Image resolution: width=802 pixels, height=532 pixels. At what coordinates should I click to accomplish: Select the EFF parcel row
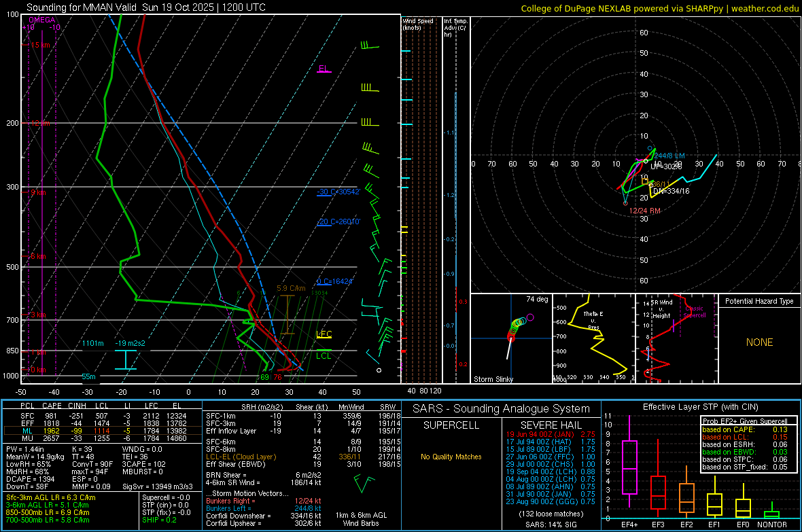coord(103,423)
